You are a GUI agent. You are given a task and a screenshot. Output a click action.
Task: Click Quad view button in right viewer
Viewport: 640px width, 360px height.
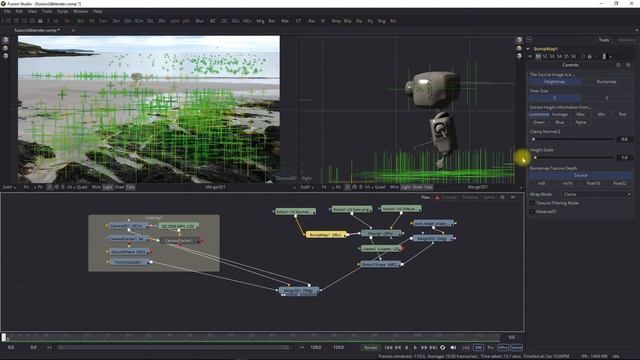380,187
